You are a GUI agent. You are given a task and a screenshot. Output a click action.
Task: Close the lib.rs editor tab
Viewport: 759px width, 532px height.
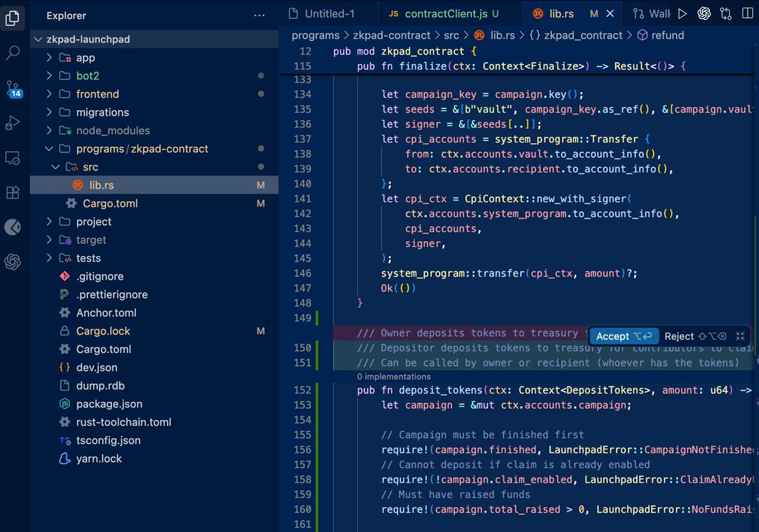610,13
